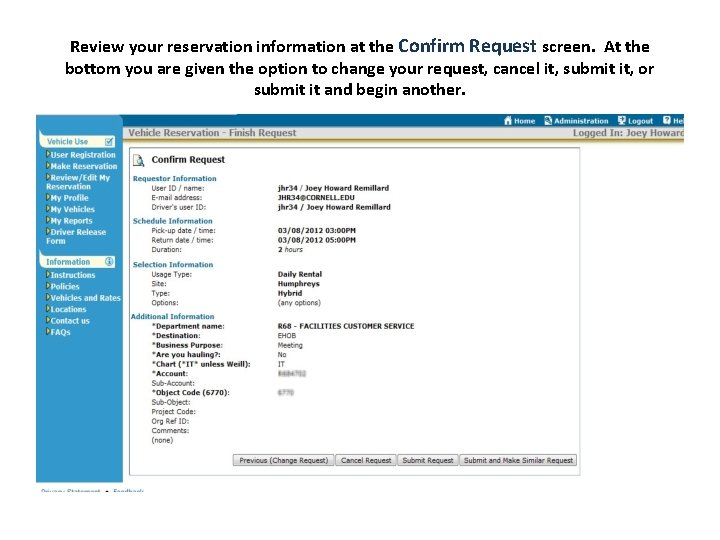The width and height of the screenshot is (720, 540).
Task: Click the Schedule Information heading
Action: [x=172, y=221]
